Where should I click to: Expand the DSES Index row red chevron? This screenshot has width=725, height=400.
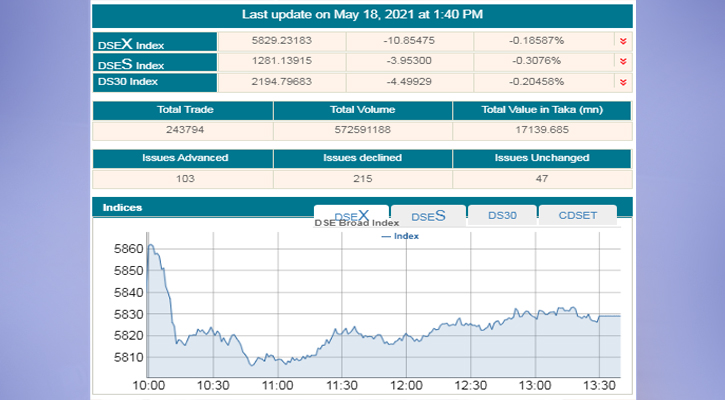coord(623,61)
